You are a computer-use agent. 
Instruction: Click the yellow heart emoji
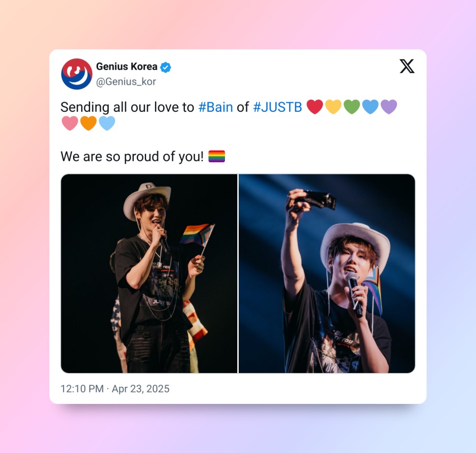coord(333,107)
